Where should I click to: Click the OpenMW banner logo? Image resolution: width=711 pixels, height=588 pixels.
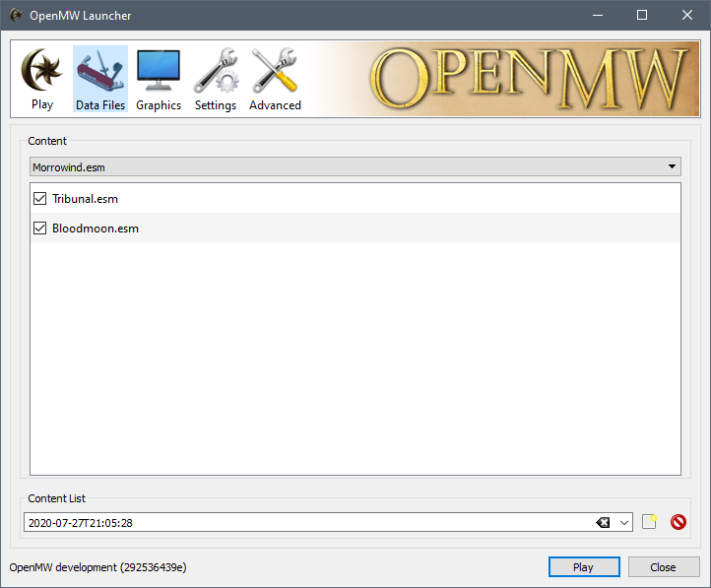tap(528, 79)
